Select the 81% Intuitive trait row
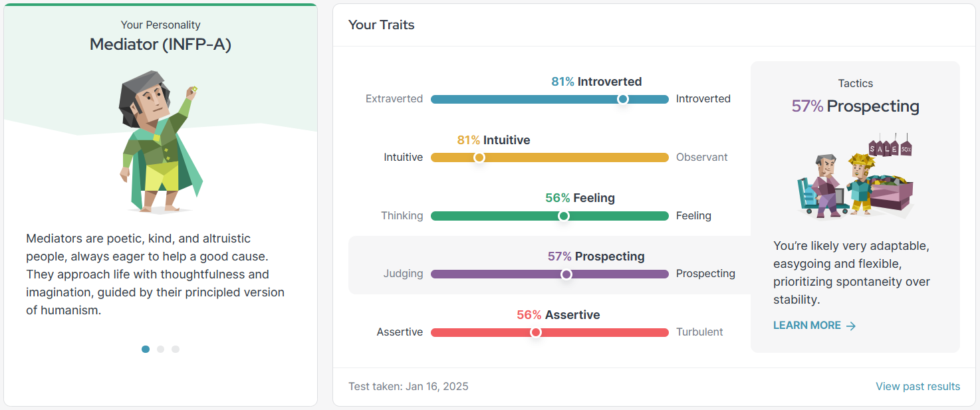This screenshot has height=410, width=980. (549, 150)
